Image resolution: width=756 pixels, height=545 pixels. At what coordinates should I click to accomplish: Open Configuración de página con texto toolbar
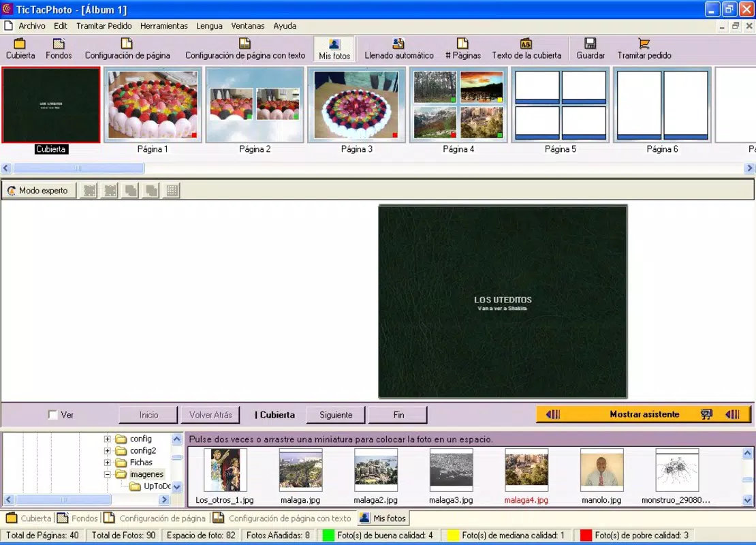coord(245,49)
